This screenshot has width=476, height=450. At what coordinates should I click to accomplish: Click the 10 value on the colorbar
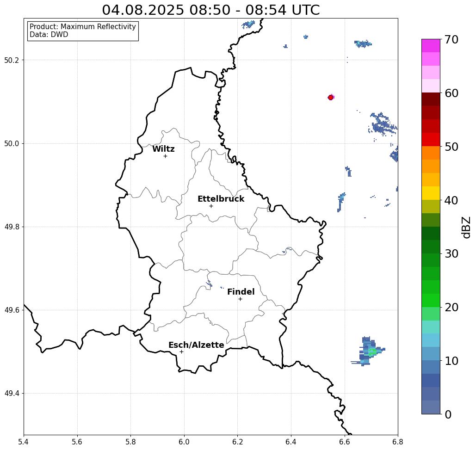(x=451, y=361)
